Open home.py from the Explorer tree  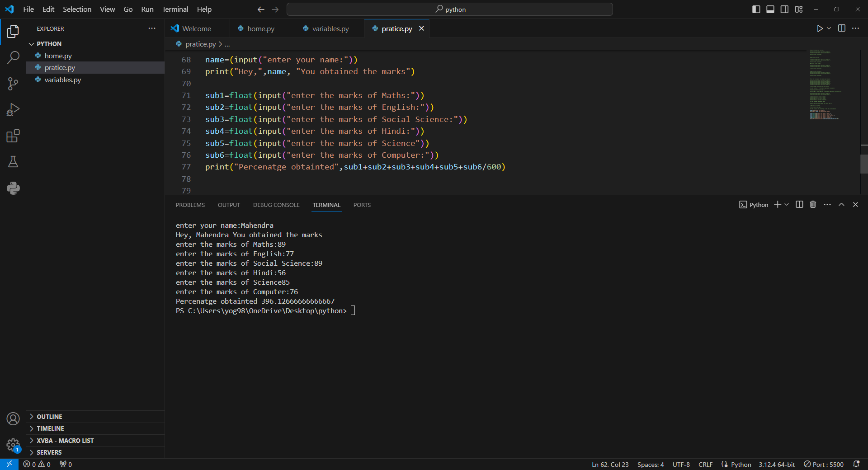click(95, 56)
